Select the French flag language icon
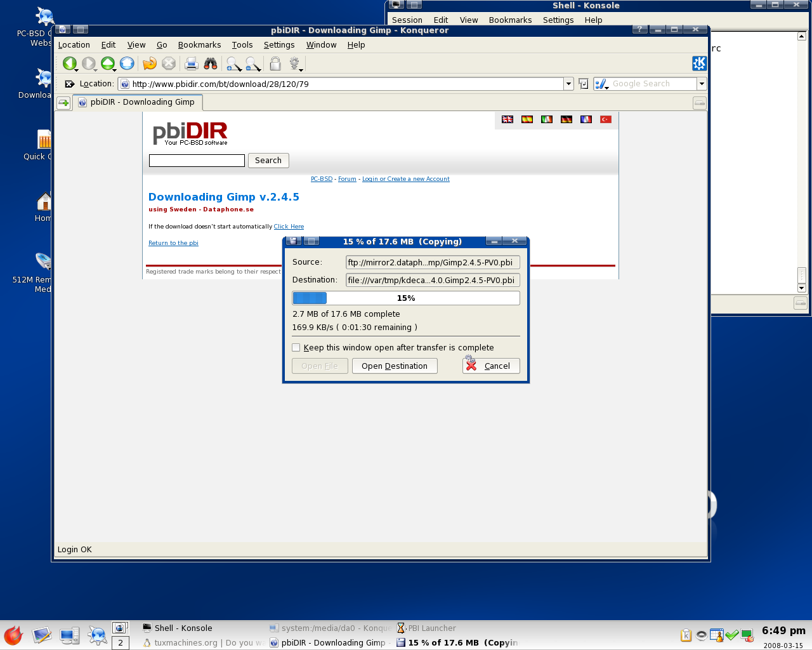Viewport: 812px width, 650px height. point(586,119)
